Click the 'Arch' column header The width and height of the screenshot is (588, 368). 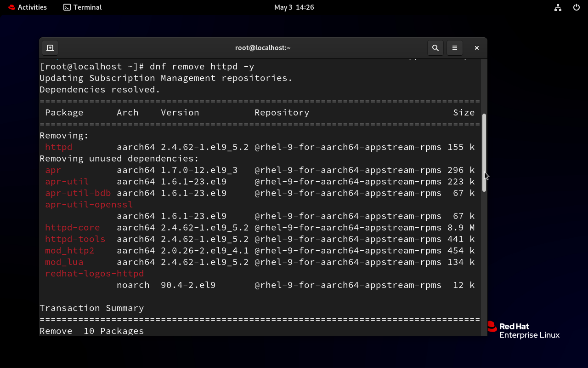(x=128, y=113)
